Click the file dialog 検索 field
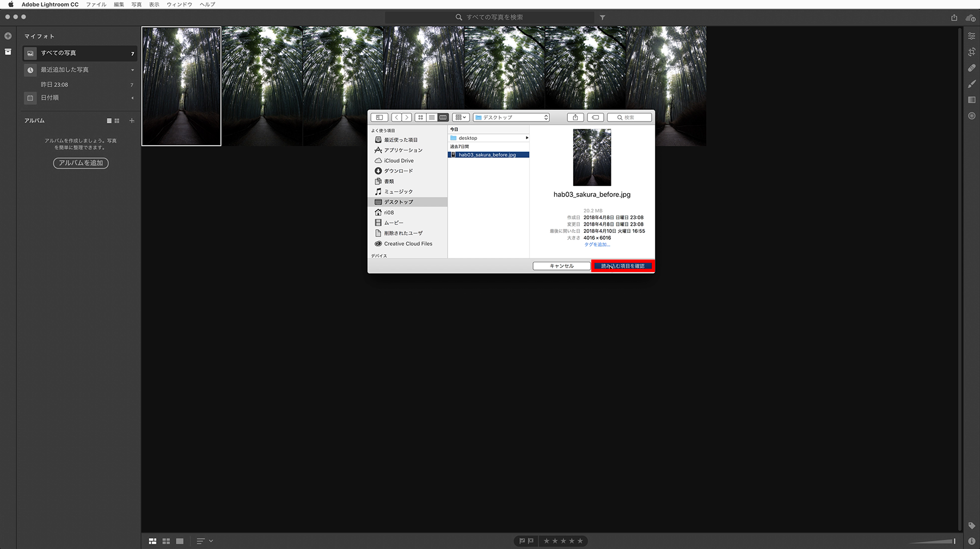The image size is (980, 549). tap(629, 118)
